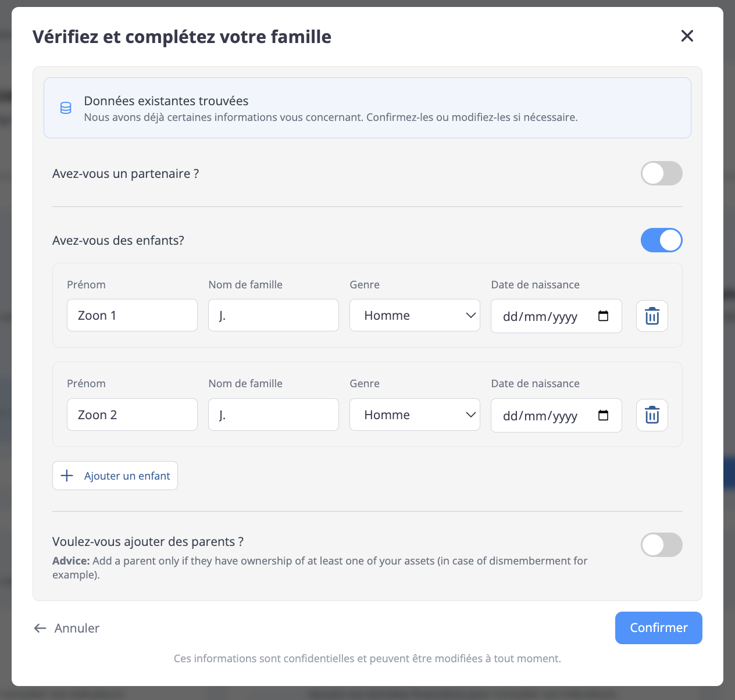The image size is (735, 700).
Task: Click Annuler to cancel
Action: tap(77, 628)
